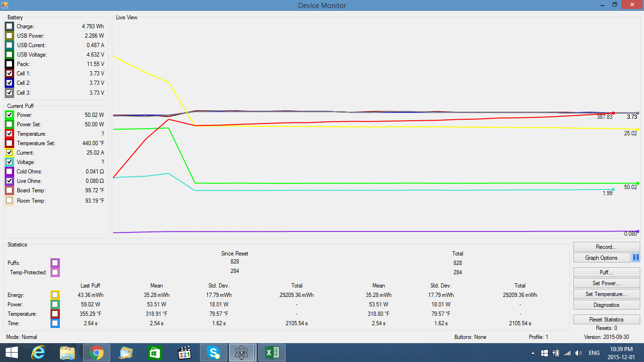This screenshot has width=644, height=362.
Task: Open Chrome from the taskbar
Action: point(97,353)
